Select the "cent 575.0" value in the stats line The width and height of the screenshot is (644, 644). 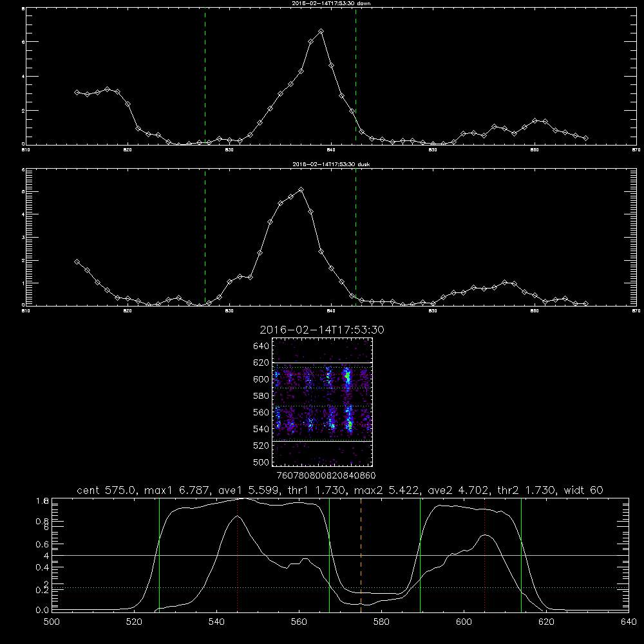coord(107,490)
